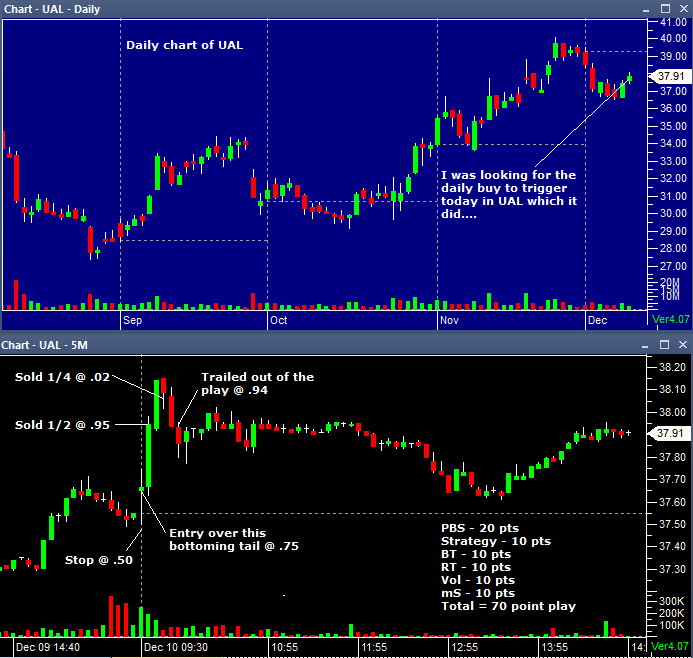Viewport: 693px width, 658px height.
Task: Click the 37.30 price level on the 5M axis
Action: (x=672, y=569)
